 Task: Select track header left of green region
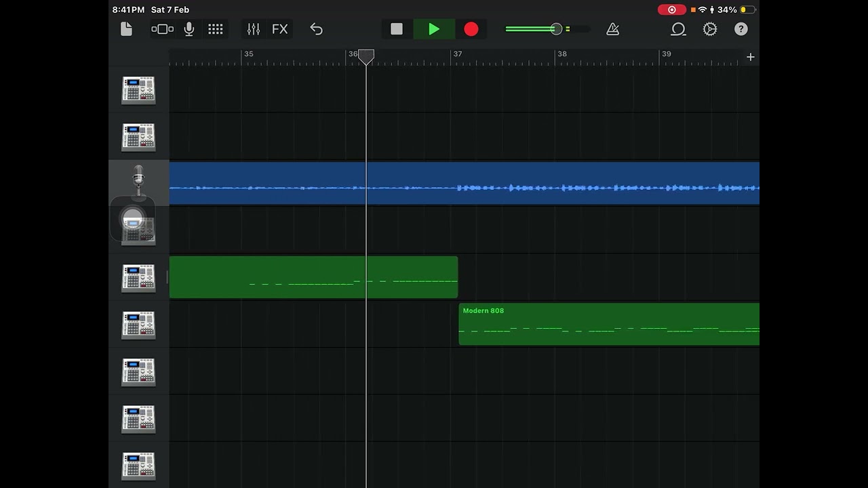(x=138, y=278)
